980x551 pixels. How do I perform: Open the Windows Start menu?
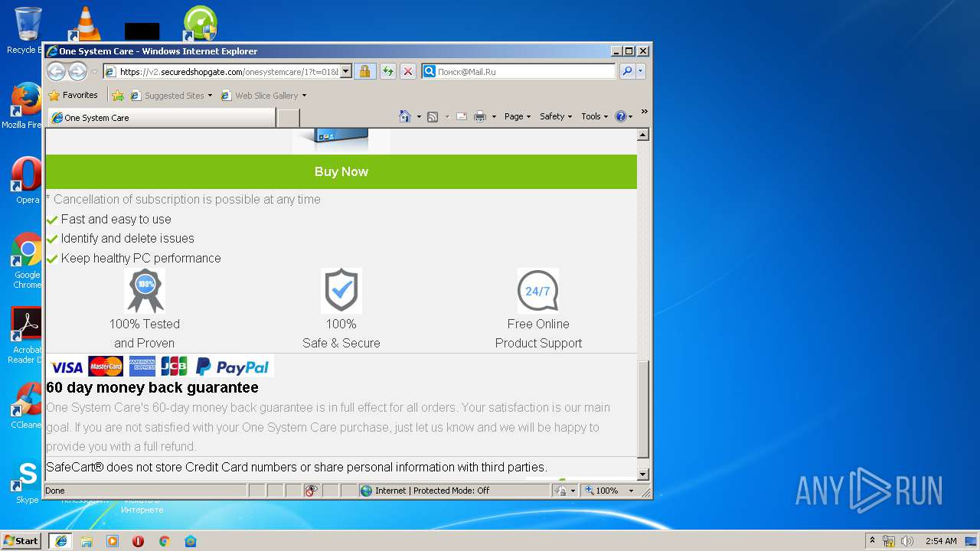[x=21, y=541]
